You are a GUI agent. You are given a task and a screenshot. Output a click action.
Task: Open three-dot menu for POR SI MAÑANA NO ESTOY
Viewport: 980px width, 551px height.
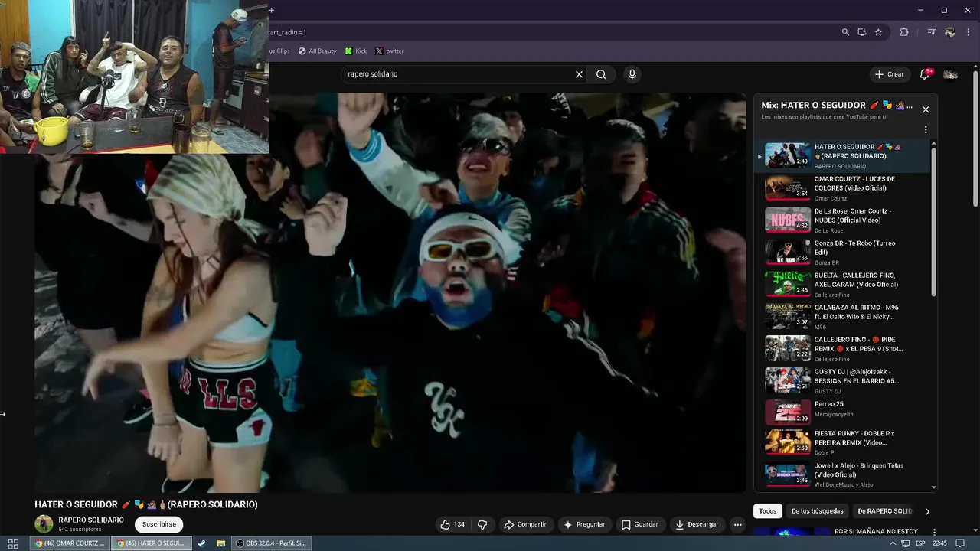[934, 531]
